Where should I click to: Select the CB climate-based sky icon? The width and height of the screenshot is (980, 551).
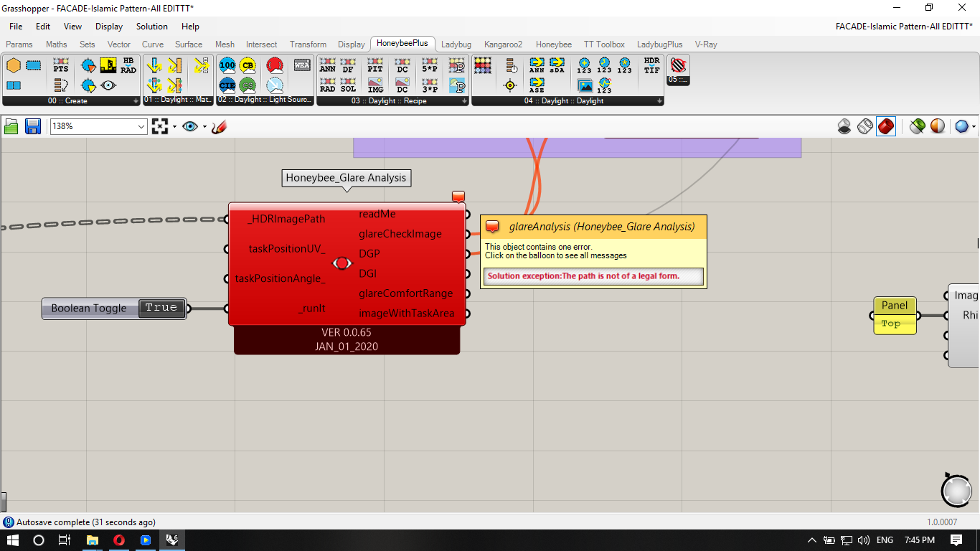click(248, 65)
